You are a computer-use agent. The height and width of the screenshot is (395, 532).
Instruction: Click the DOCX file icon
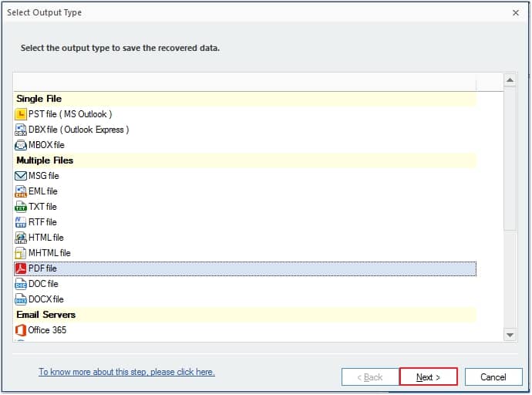pos(21,299)
